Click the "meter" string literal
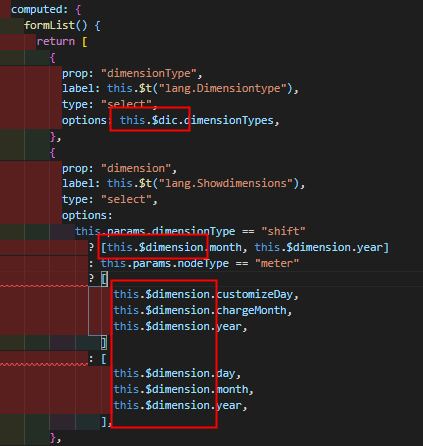 (277, 264)
